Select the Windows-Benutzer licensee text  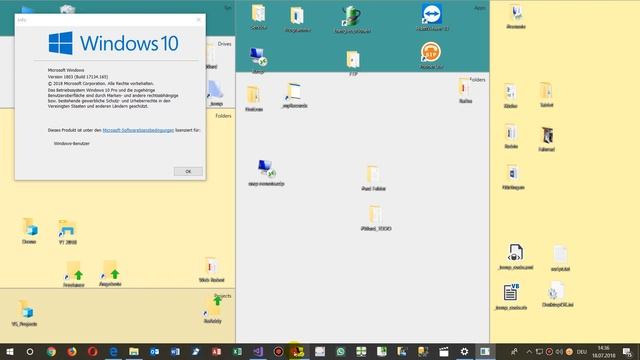pyautogui.click(x=72, y=144)
